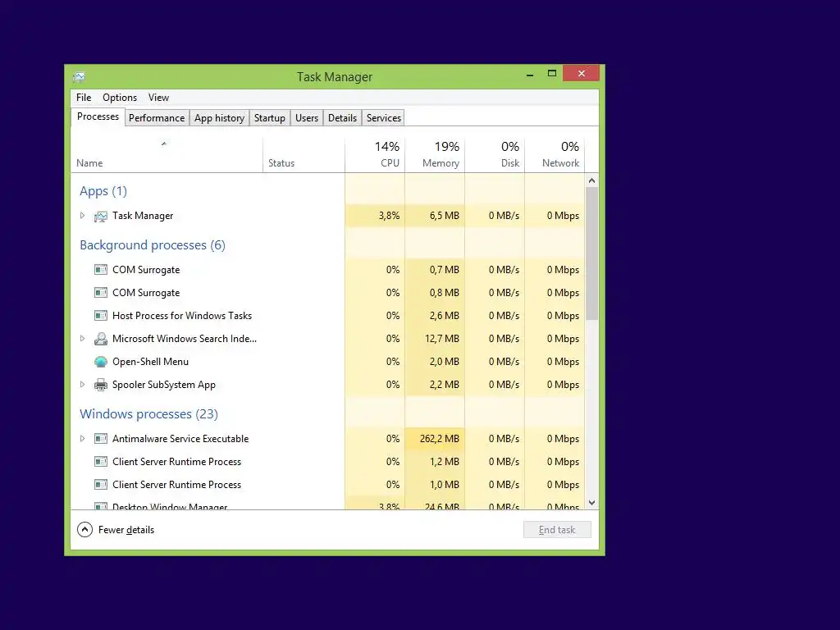
Task: Click the scrollbar down arrow
Action: [591, 503]
